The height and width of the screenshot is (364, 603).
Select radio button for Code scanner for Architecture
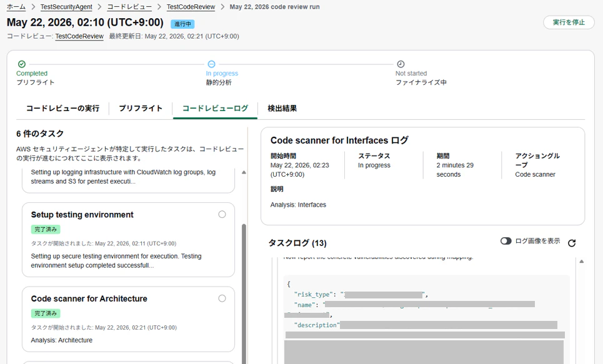coord(222,298)
